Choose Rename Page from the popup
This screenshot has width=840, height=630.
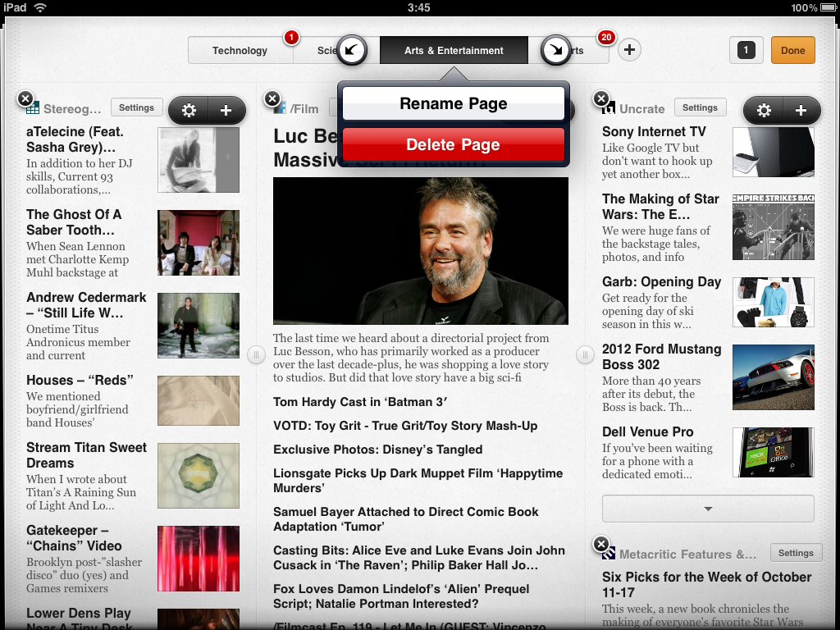[453, 103]
